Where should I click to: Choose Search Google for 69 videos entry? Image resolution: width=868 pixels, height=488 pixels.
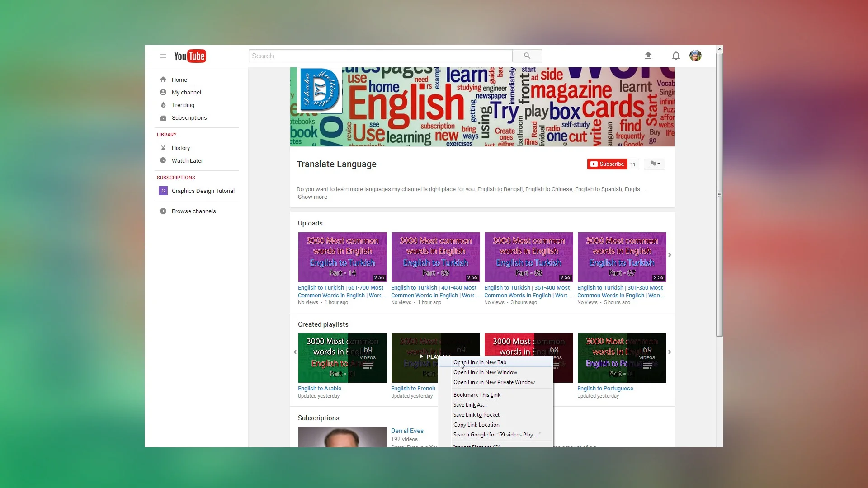point(495,435)
